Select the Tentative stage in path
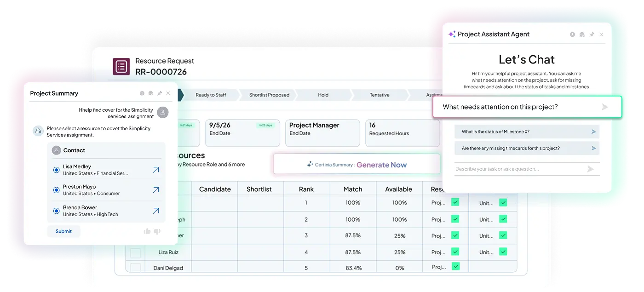The height and width of the screenshot is (292, 644). (x=379, y=95)
